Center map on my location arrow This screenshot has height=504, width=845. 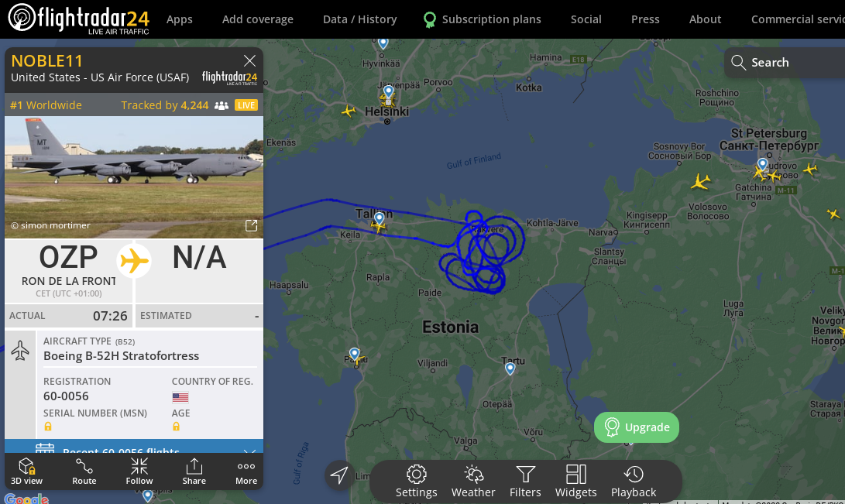pyautogui.click(x=339, y=475)
